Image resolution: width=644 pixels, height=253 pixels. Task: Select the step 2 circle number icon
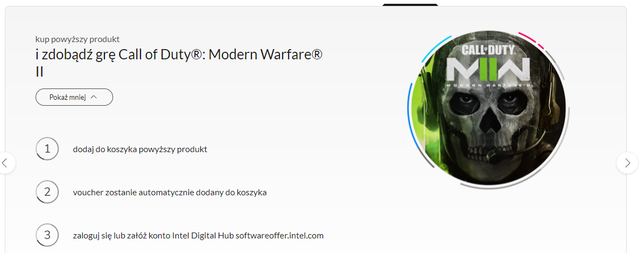(x=47, y=192)
